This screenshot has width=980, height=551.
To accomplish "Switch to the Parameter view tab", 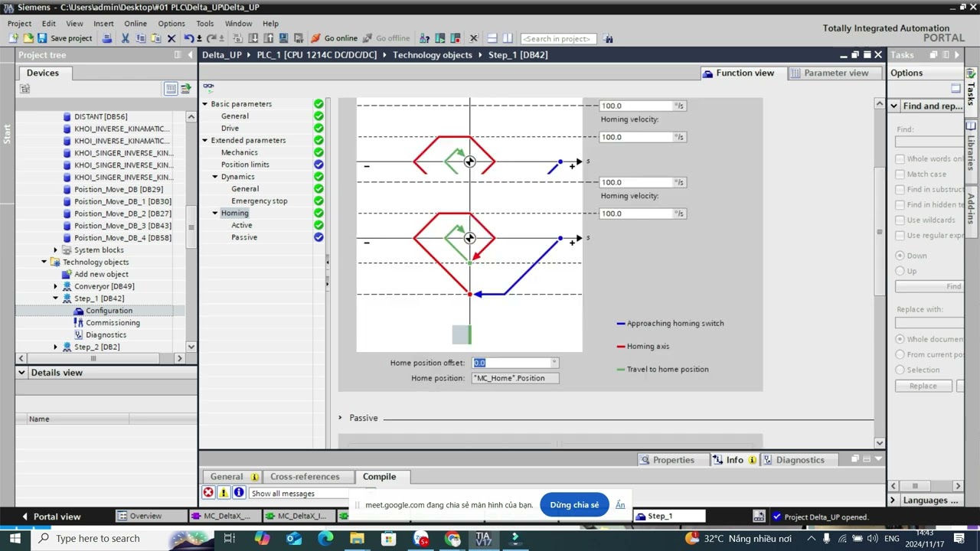I will (x=835, y=73).
